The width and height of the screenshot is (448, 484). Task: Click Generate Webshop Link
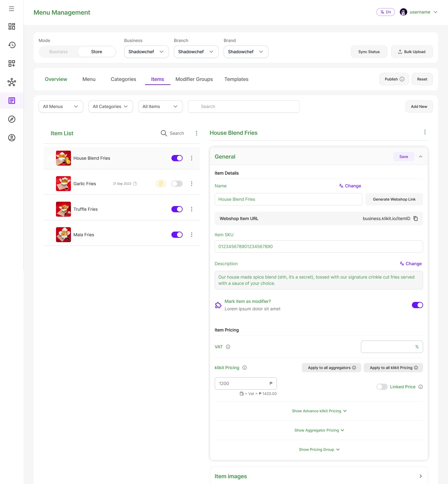click(394, 199)
